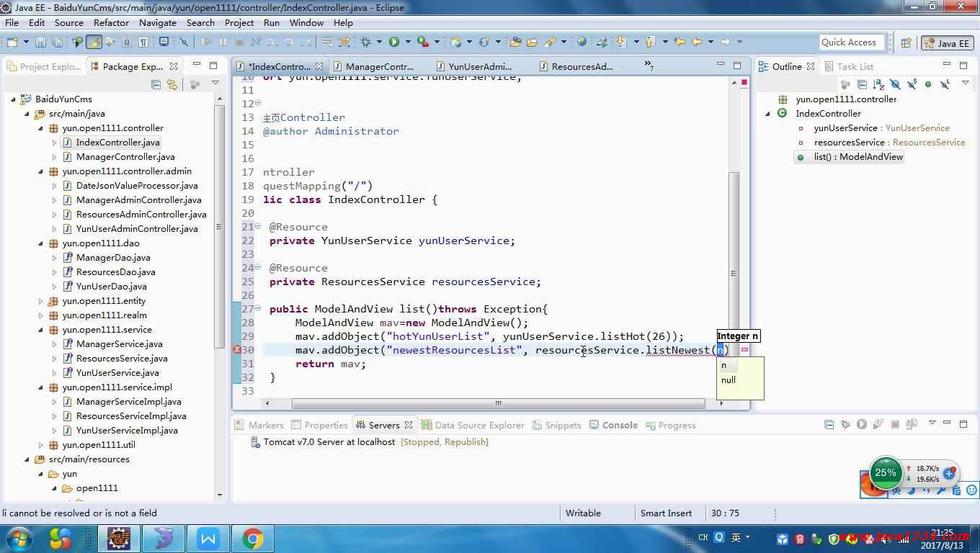Open the Window menu
The height and width of the screenshot is (553, 980).
tap(306, 22)
